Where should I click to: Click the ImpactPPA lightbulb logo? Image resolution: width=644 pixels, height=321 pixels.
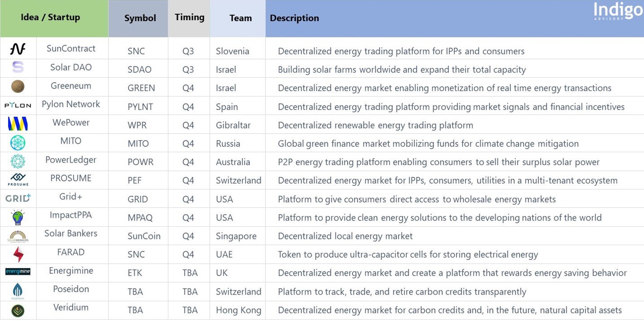(x=18, y=217)
